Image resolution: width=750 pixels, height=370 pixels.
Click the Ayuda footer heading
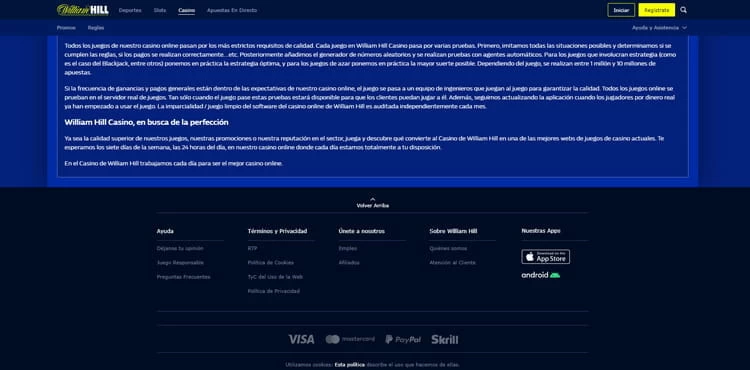165,231
